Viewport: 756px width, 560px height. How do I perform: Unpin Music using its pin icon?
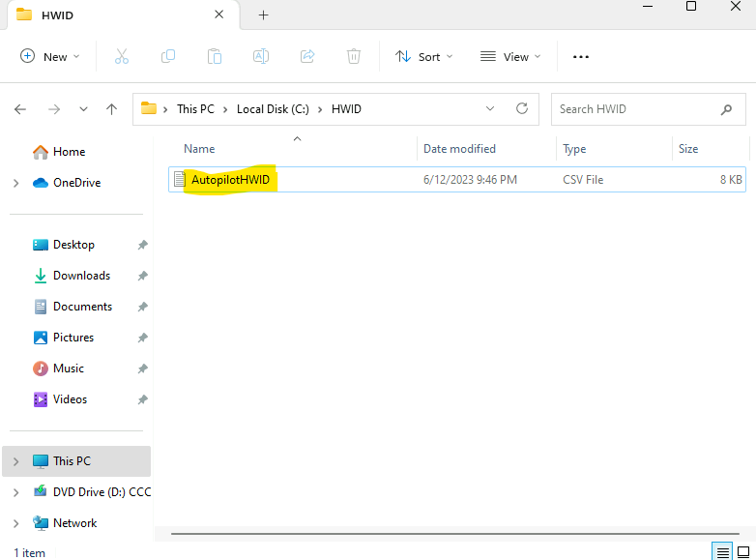(142, 369)
